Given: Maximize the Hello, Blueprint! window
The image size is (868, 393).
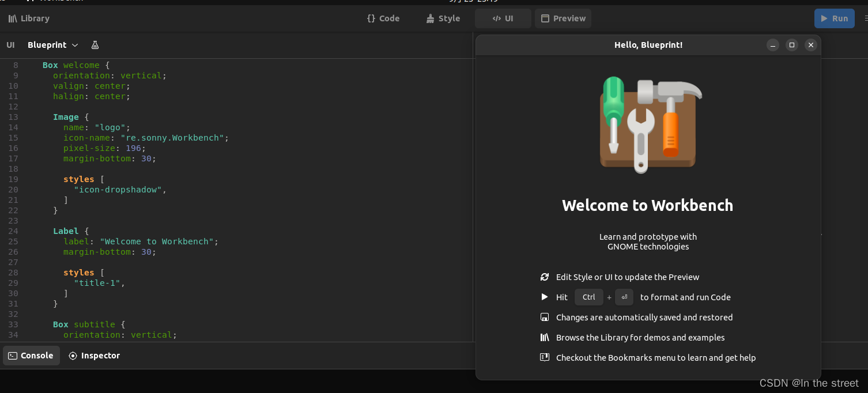Looking at the screenshot, I should [792, 45].
